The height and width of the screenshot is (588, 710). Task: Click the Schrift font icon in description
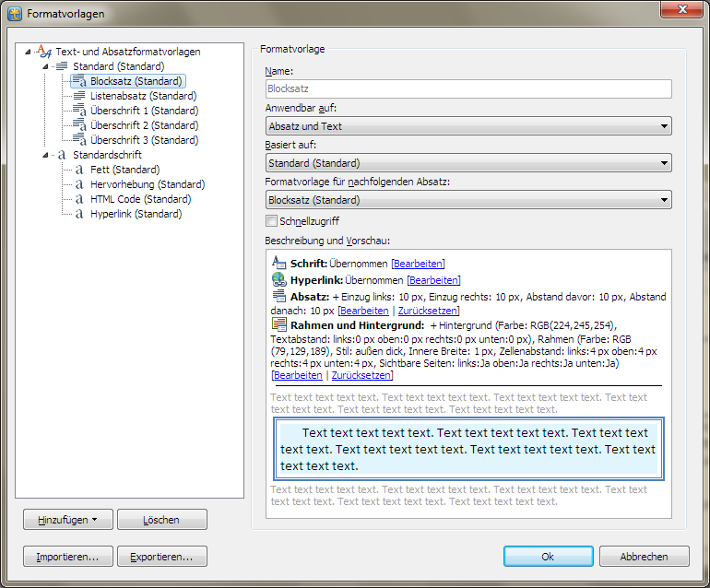279,264
